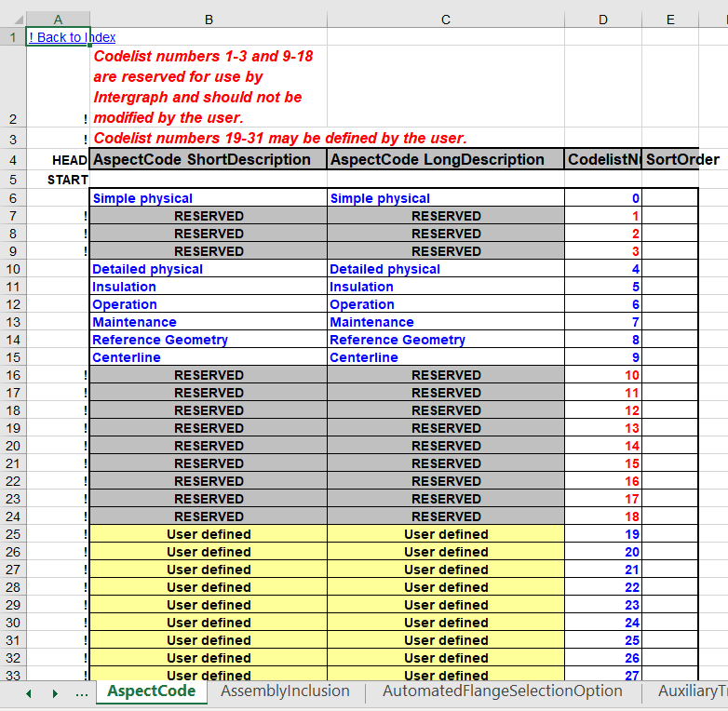Click the 'AspectCode LongDescription' header cell
The width and height of the screenshot is (728, 711).
point(446,160)
